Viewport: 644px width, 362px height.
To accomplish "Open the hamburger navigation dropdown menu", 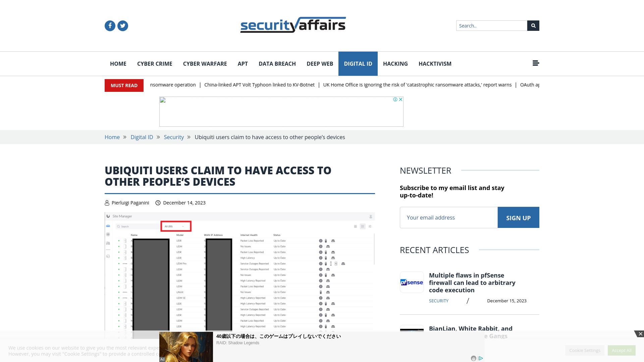I will 536,63.
